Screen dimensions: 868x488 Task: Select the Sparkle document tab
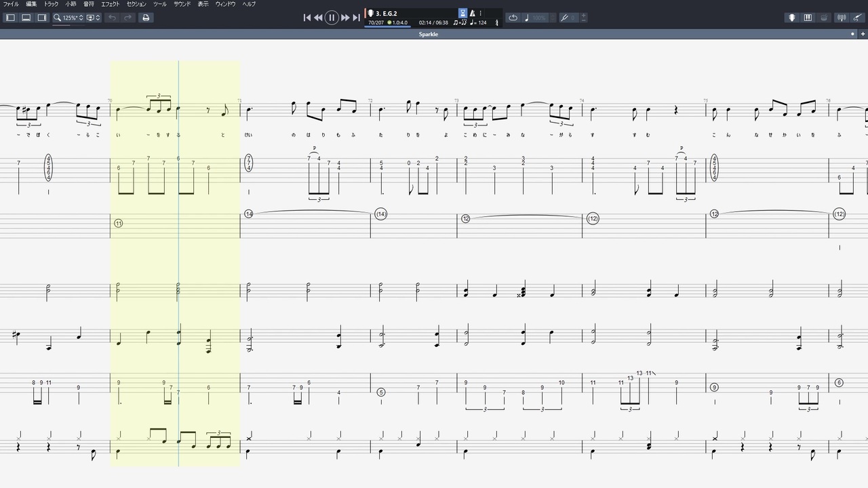[x=429, y=34]
